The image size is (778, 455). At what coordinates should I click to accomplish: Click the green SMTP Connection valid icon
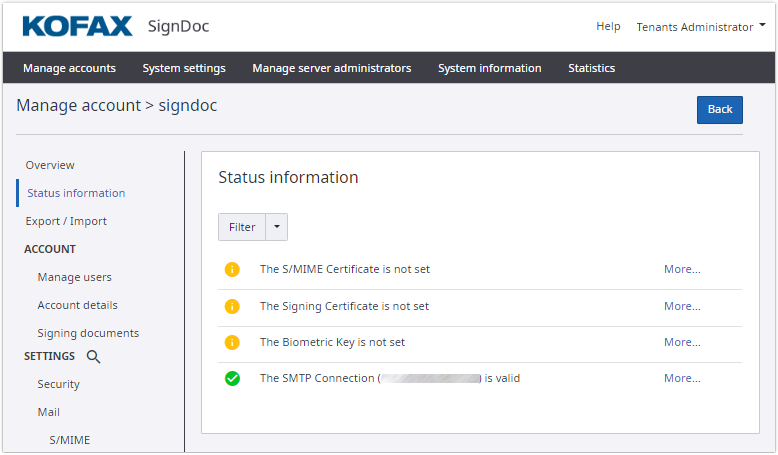[x=232, y=378]
